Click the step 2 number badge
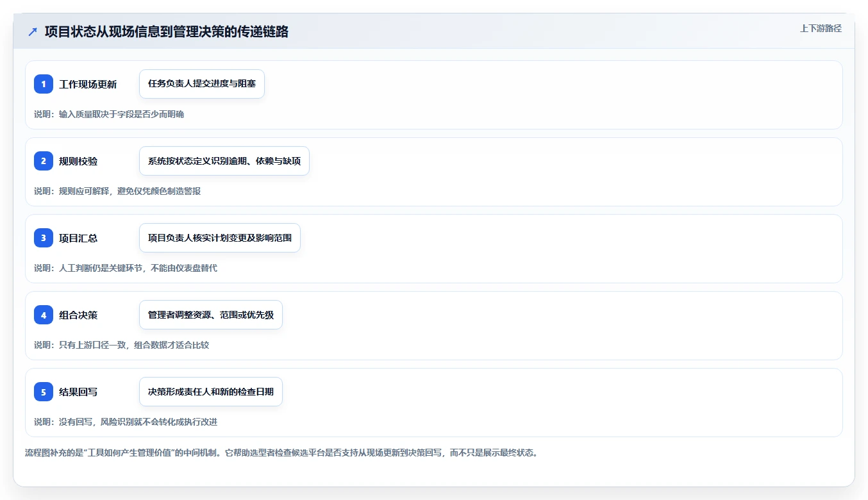Image resolution: width=868 pixels, height=500 pixels. [44, 161]
